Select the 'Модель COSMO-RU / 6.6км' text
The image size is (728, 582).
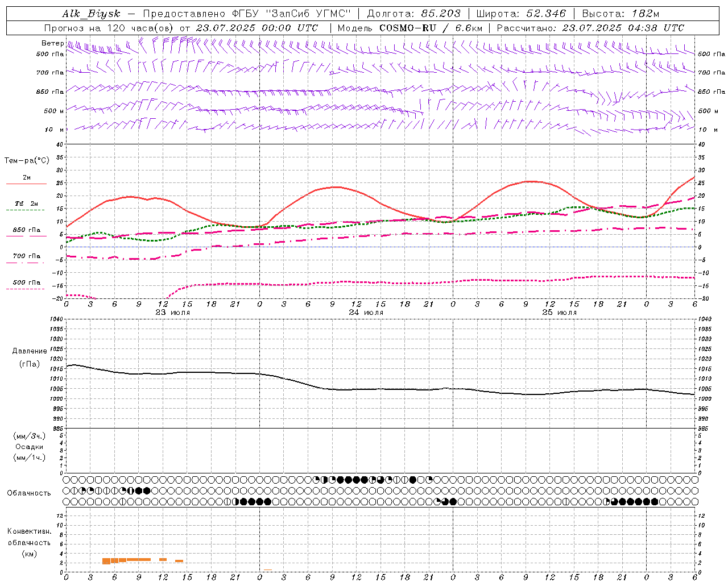[411, 28]
